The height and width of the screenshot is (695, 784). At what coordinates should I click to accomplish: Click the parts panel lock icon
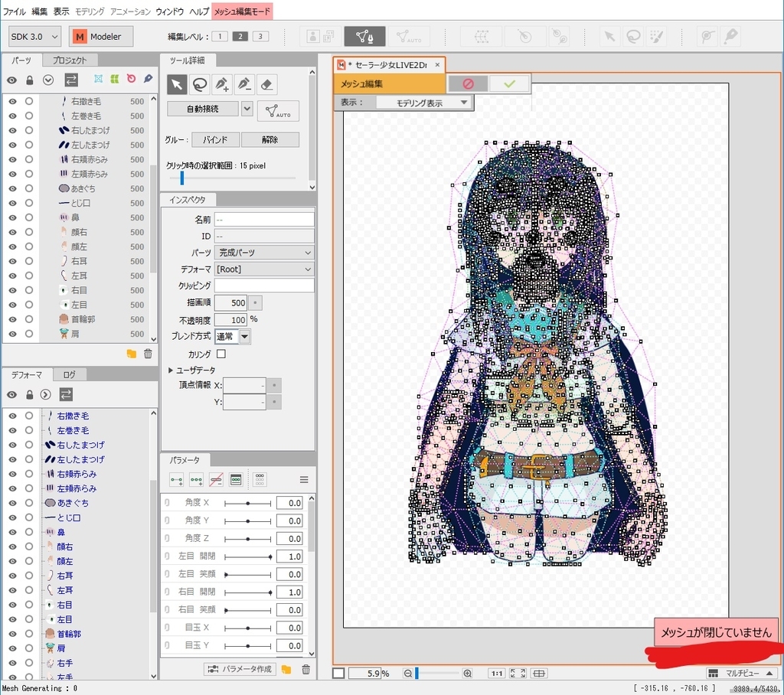click(x=30, y=80)
